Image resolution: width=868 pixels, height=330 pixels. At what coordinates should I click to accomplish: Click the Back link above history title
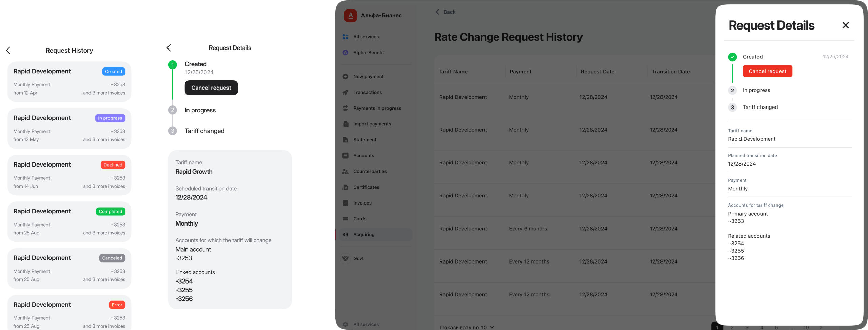445,12
